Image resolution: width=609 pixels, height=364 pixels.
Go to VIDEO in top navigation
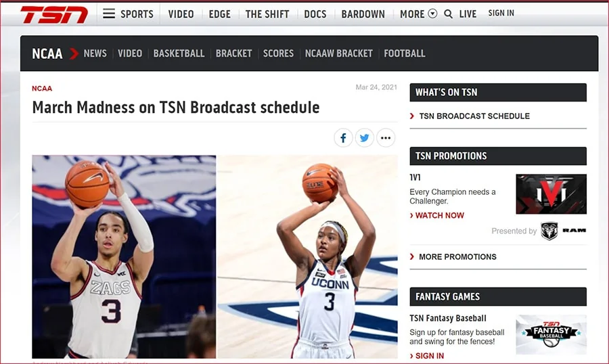coord(181,14)
